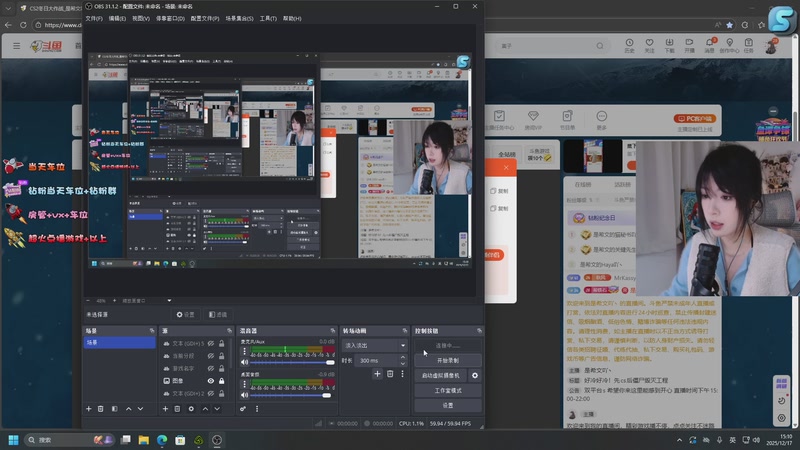Open 麦克风/Aux channel options dots

pos(244,352)
